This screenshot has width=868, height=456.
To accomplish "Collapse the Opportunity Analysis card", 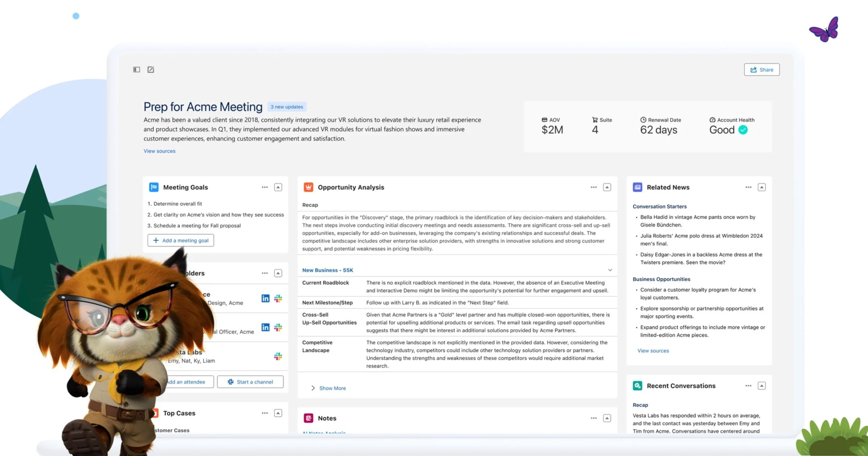I will click(607, 187).
